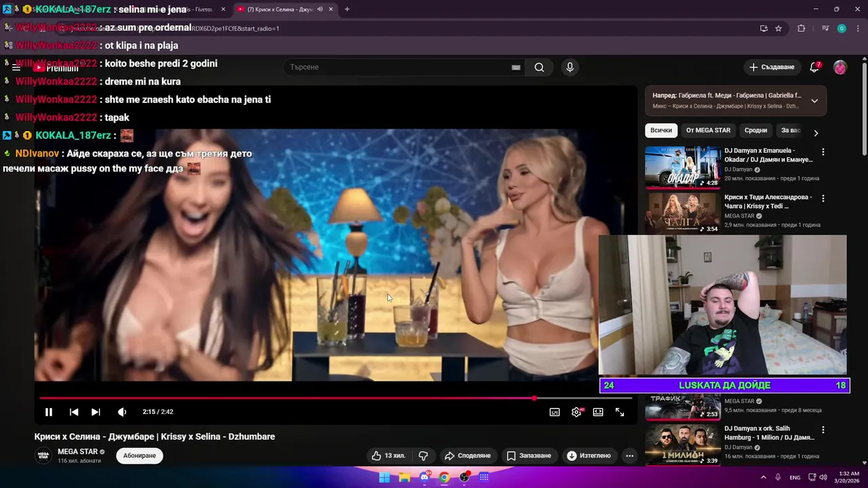Select the От MEGA STAR filter chip
The height and width of the screenshot is (488, 868).
[708, 130]
